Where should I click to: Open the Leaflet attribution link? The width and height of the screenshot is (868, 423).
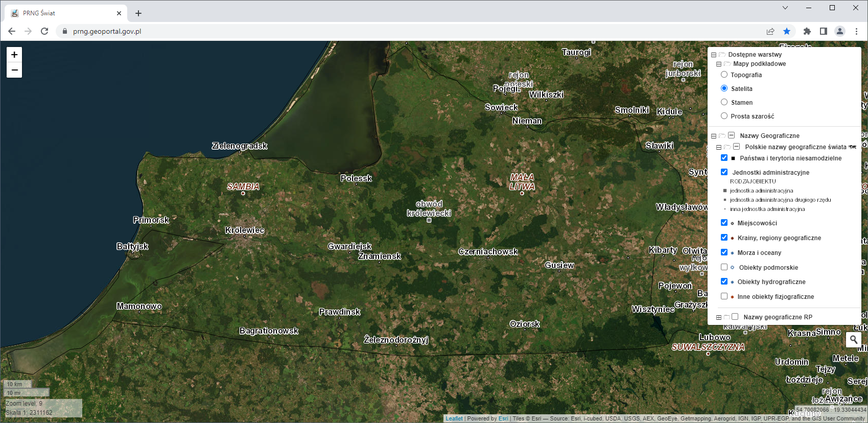tap(454, 418)
